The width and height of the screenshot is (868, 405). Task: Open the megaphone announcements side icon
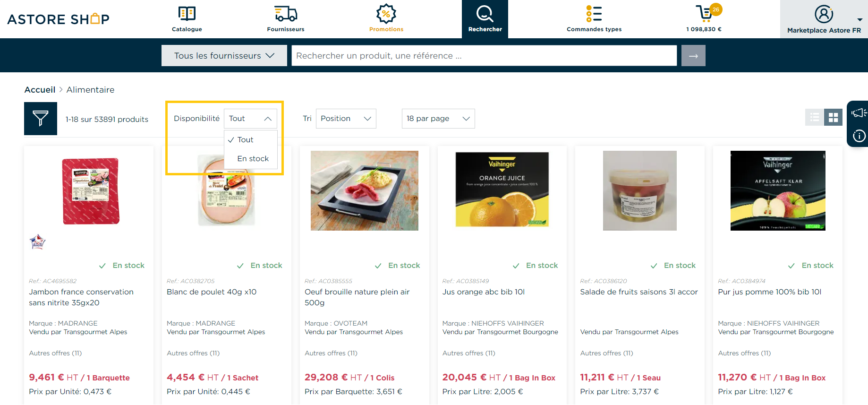coord(859,113)
